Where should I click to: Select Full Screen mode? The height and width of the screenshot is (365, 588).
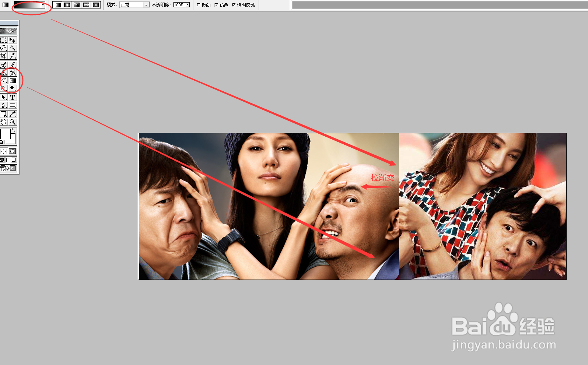tap(14, 160)
